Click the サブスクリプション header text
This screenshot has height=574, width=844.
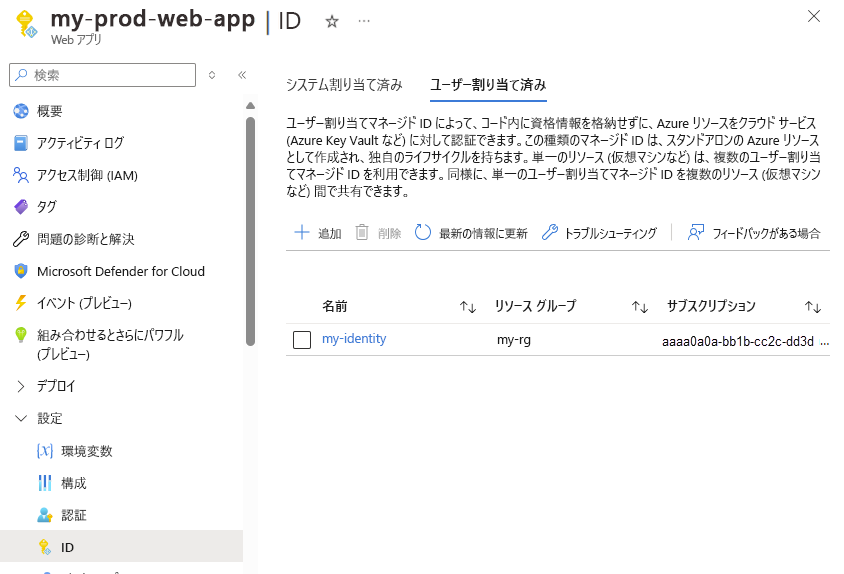[x=712, y=306]
